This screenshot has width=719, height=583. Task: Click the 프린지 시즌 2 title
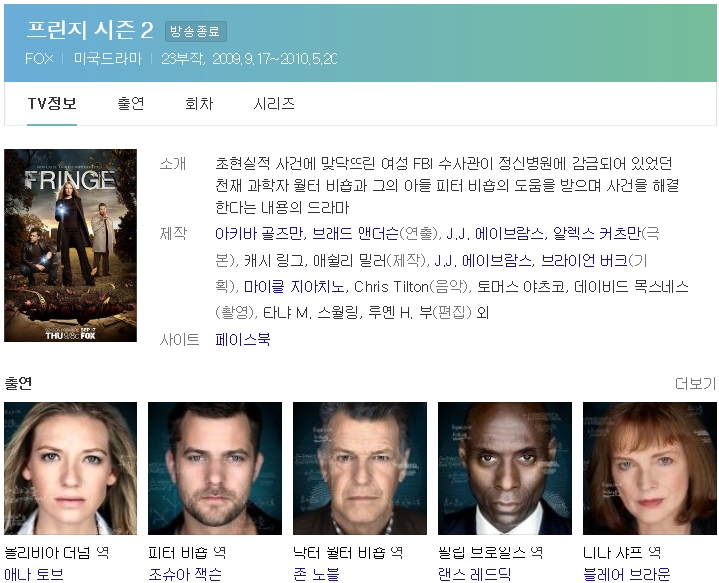pyautogui.click(x=88, y=31)
